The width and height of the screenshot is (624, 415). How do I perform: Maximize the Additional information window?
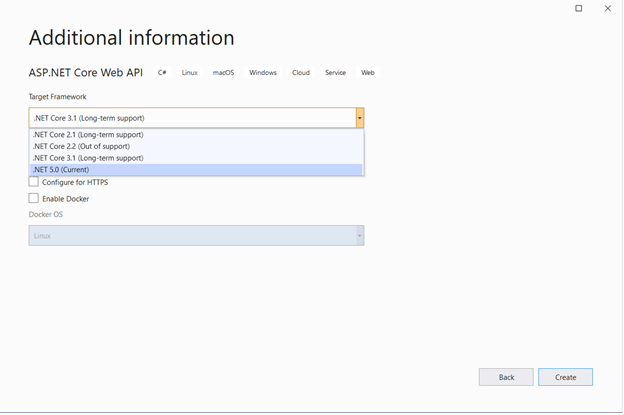coord(579,8)
